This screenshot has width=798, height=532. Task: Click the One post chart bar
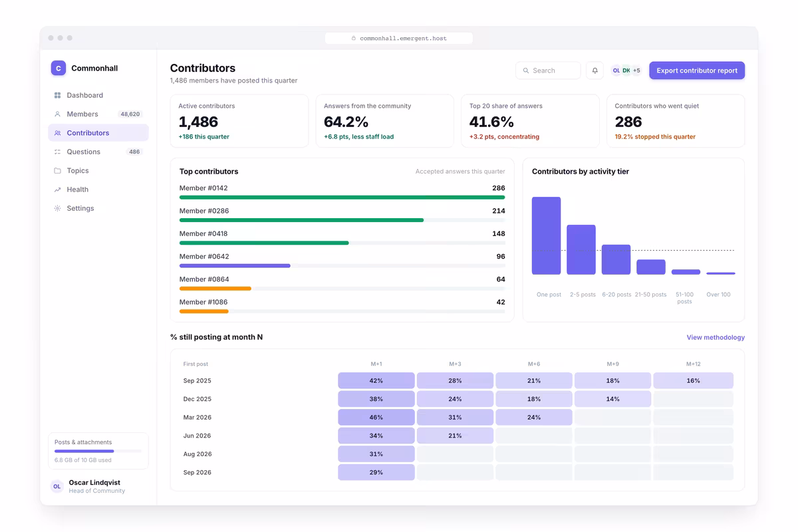(546, 236)
